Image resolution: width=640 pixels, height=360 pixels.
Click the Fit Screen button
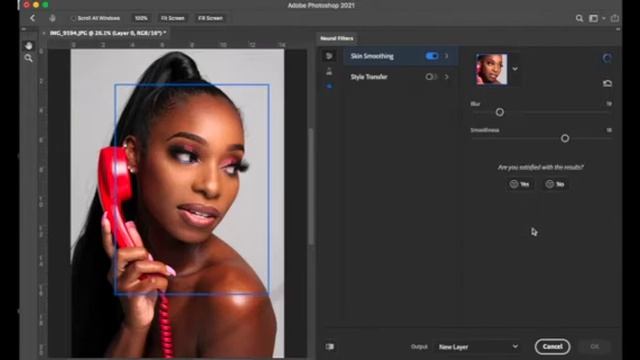tap(173, 18)
